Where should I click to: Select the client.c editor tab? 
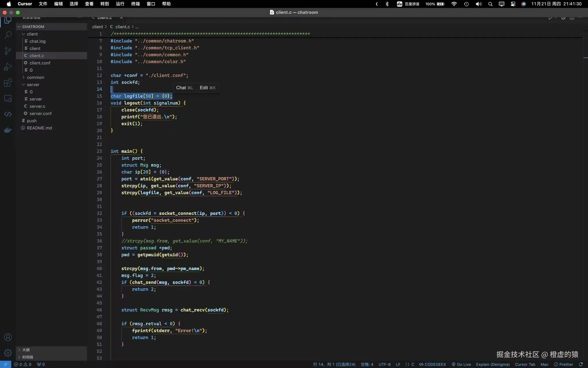click(105, 18)
